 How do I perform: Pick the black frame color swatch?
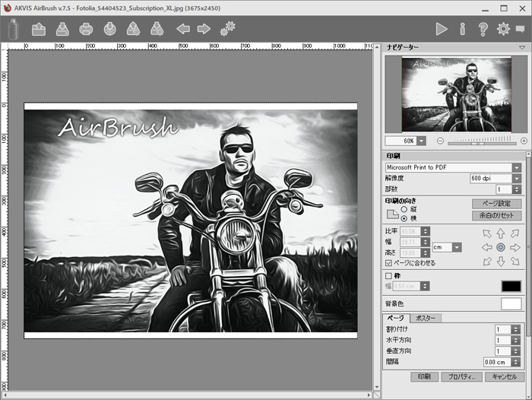click(511, 286)
